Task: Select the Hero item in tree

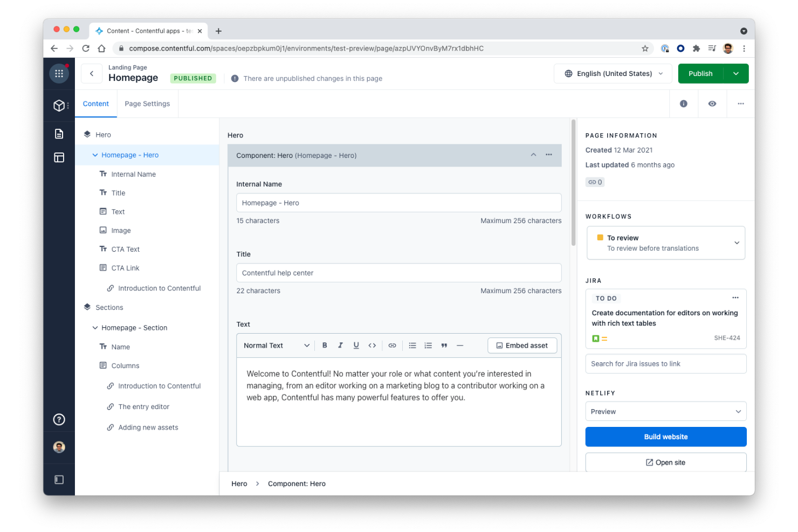Action: point(103,135)
